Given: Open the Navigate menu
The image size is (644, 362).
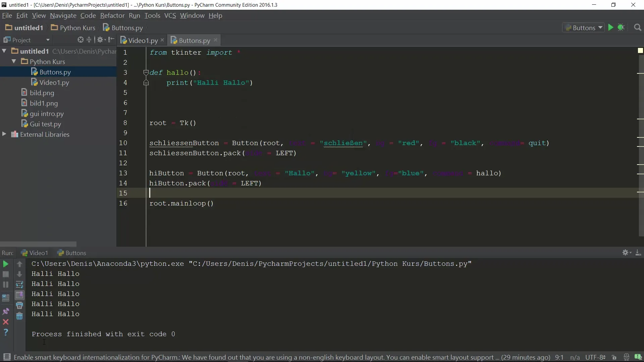Looking at the screenshot, I should 63,15.
